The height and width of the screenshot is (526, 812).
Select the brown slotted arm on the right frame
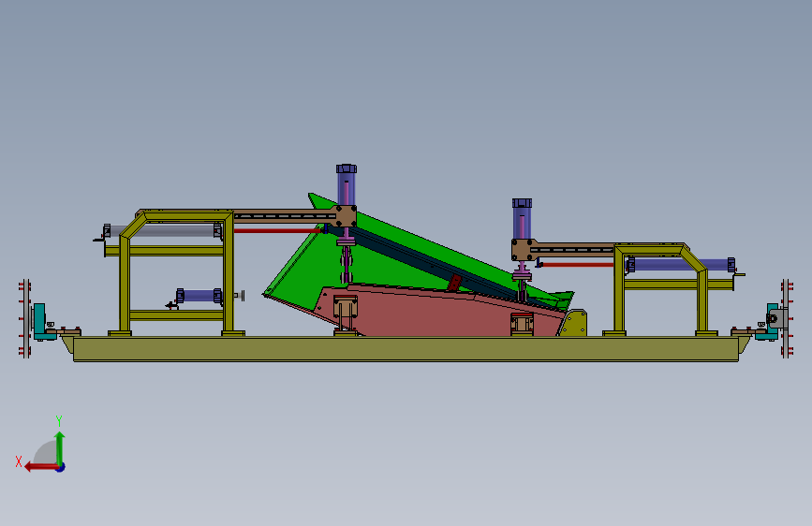575,250
